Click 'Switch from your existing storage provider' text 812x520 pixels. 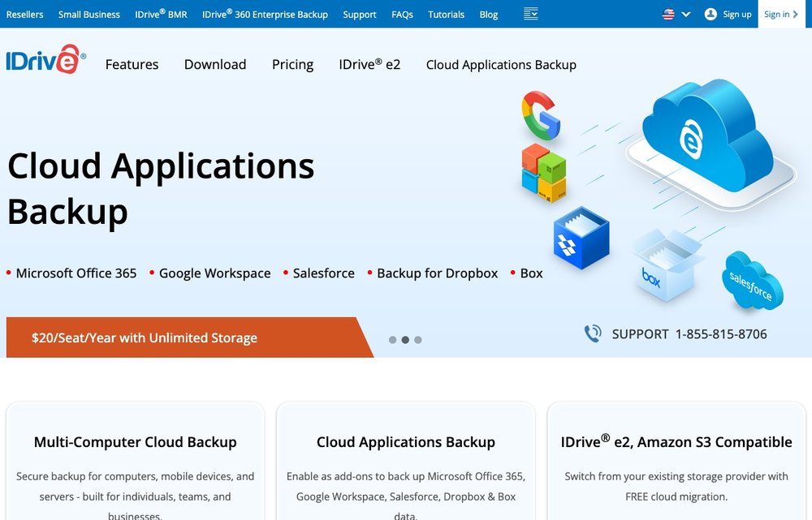click(676, 487)
